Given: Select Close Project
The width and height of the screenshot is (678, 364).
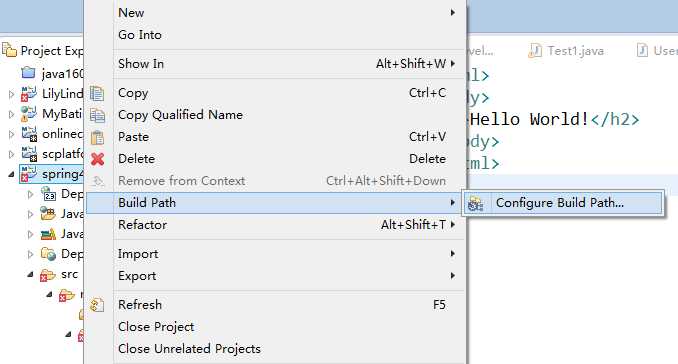Looking at the screenshot, I should coord(275,327).
